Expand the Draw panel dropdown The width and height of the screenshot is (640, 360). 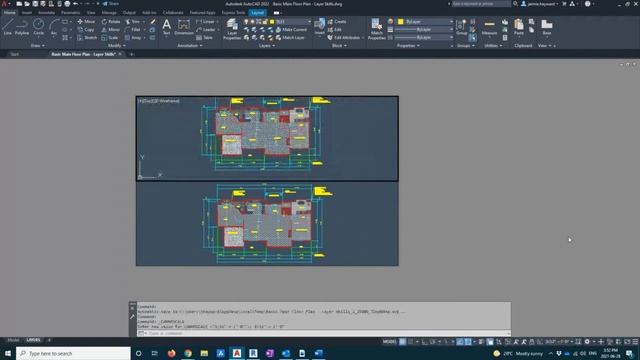(38, 46)
